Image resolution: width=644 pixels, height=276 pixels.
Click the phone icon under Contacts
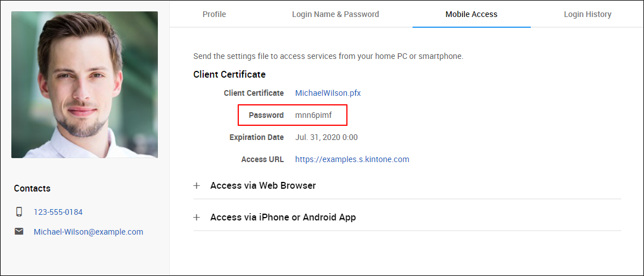pyautogui.click(x=19, y=212)
